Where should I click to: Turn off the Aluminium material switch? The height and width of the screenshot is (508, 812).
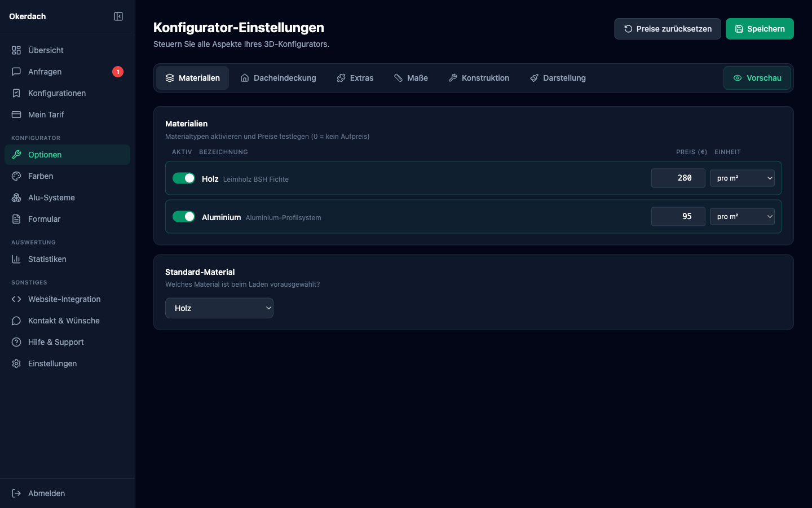tap(184, 216)
